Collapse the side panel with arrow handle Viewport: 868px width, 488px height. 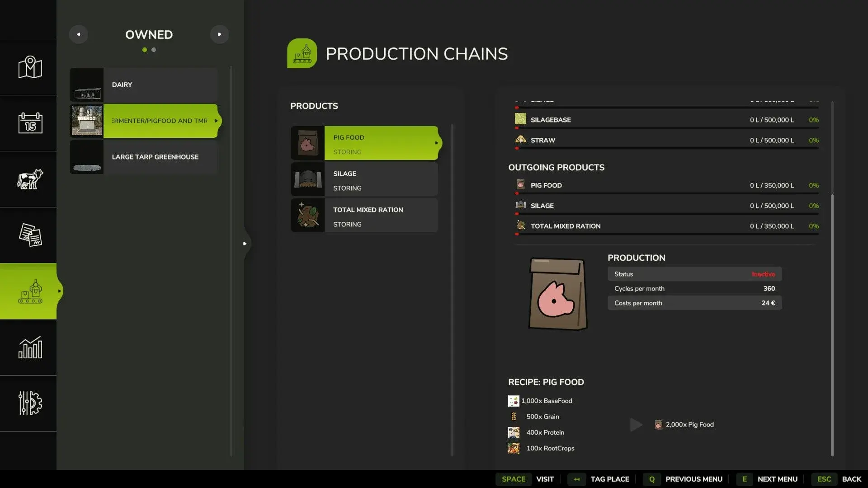[x=245, y=244]
